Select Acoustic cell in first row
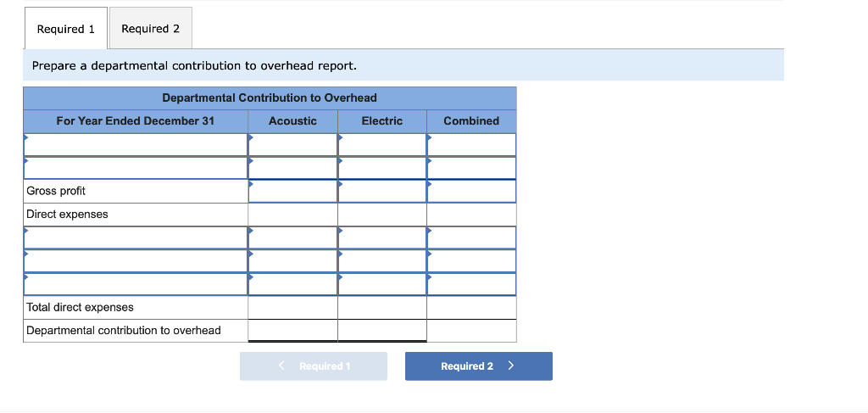868x413 pixels. tap(292, 144)
